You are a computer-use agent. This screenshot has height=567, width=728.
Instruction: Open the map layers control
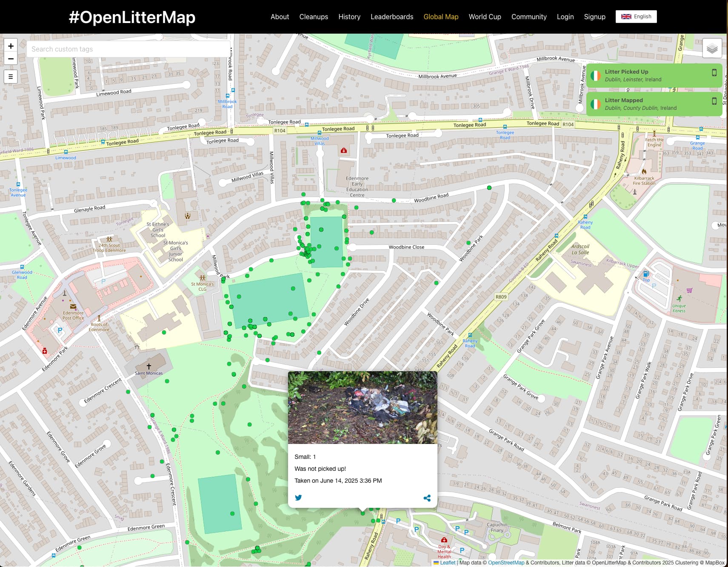712,48
